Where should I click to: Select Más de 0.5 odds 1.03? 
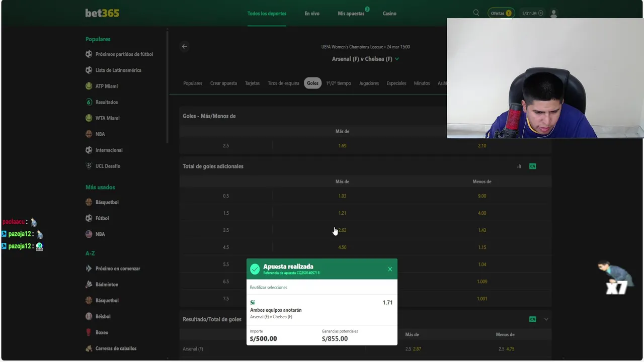[x=342, y=196]
